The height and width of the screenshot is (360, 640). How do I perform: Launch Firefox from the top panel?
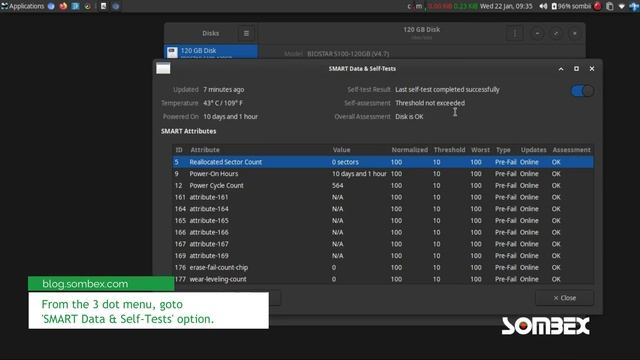coord(63,6)
